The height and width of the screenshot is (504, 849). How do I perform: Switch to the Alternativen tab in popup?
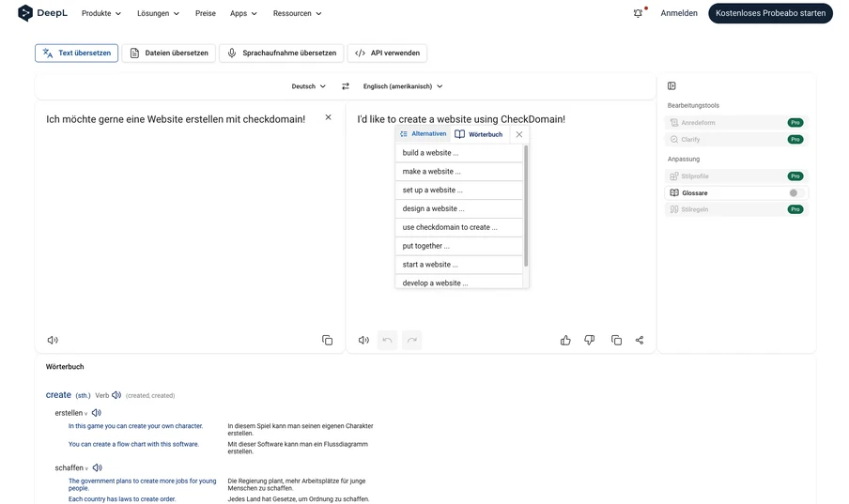point(423,133)
